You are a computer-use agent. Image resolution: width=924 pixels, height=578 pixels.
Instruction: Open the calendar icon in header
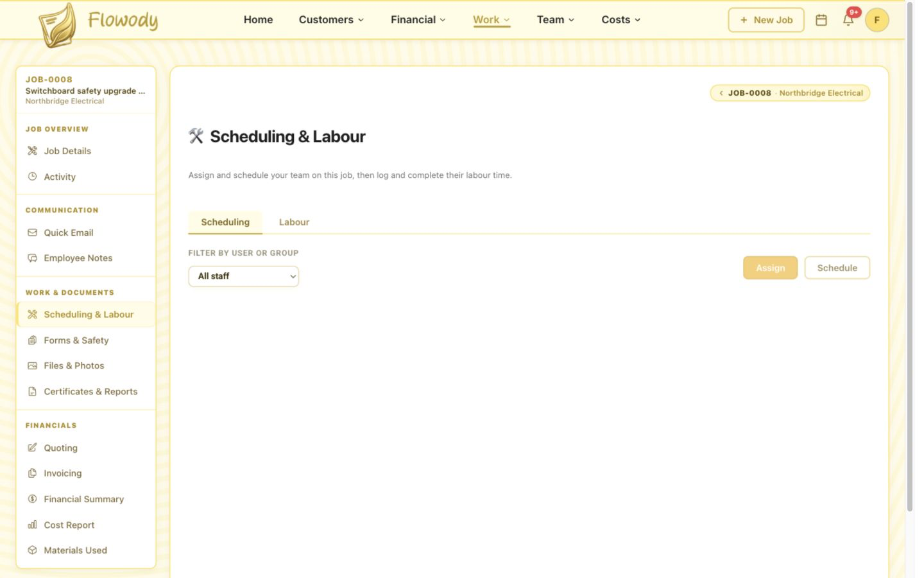[821, 20]
